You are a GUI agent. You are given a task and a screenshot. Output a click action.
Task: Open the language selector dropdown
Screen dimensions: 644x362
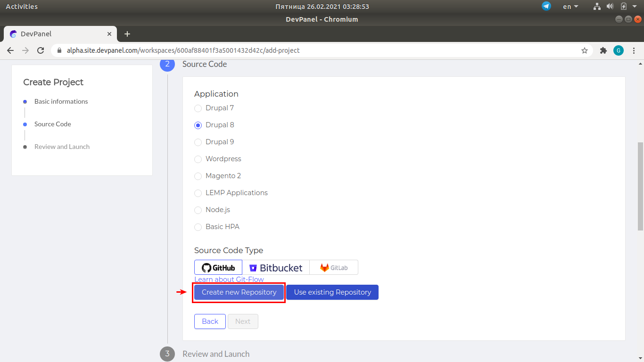coord(569,6)
